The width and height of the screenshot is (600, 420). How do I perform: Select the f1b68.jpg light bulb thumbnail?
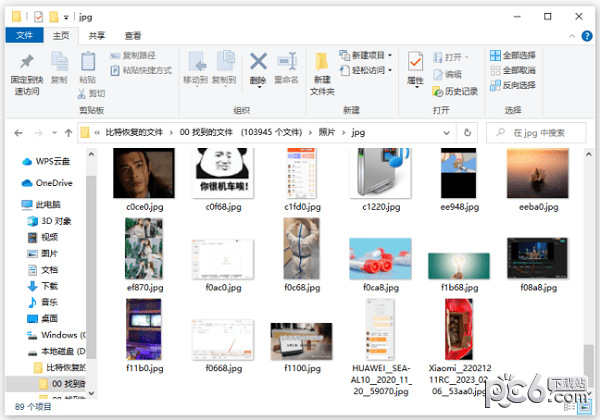click(x=459, y=266)
